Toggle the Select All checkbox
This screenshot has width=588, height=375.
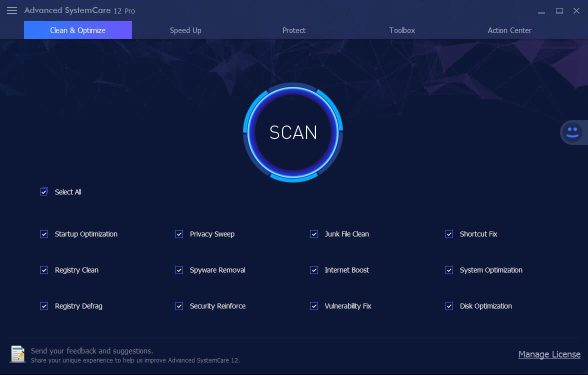(x=44, y=192)
